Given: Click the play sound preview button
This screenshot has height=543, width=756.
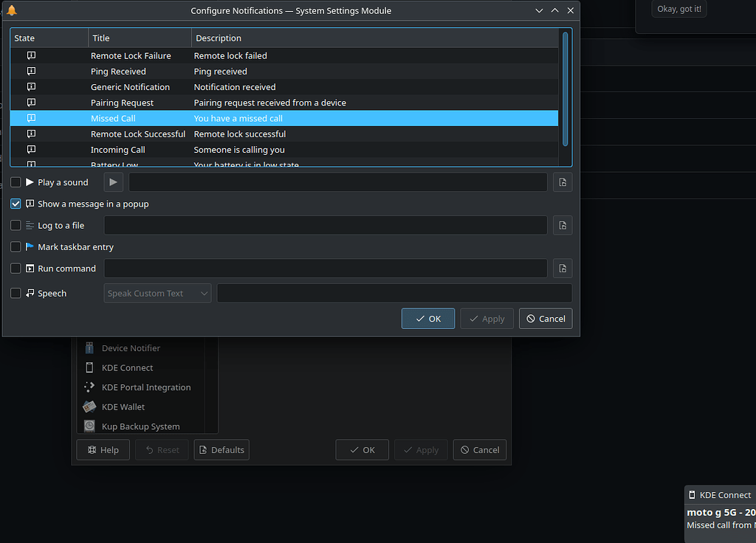Looking at the screenshot, I should [113, 182].
